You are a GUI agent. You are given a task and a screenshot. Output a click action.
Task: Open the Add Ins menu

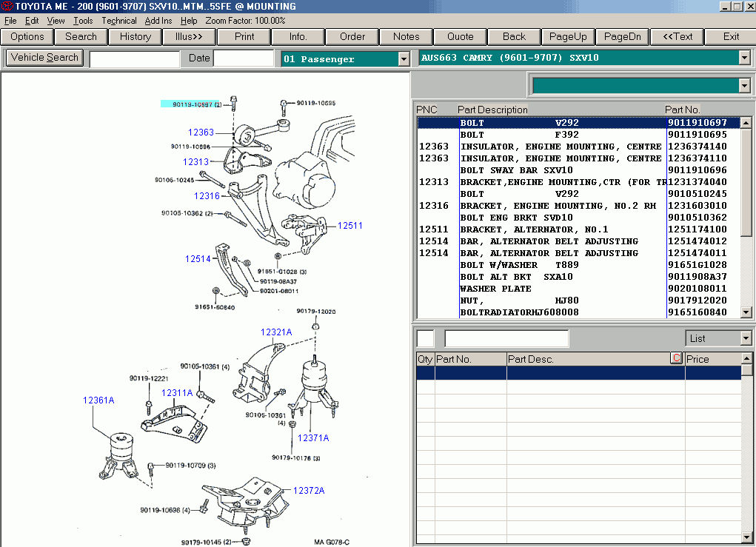[158, 21]
